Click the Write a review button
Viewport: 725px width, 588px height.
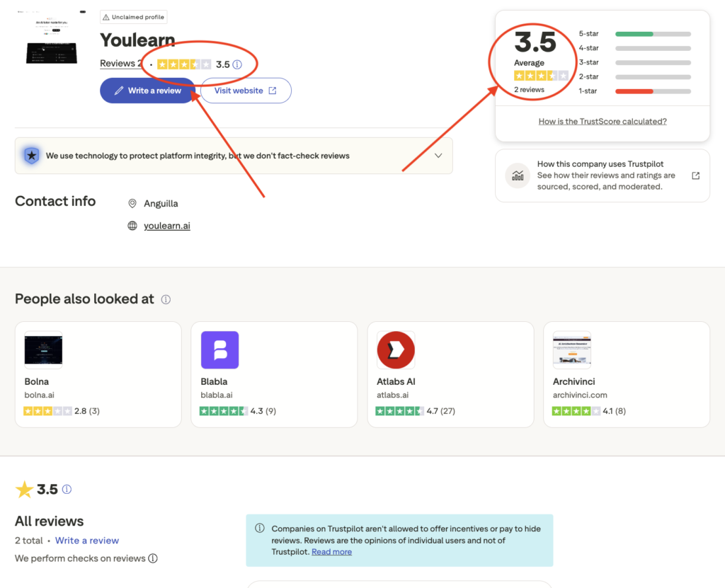pos(147,91)
